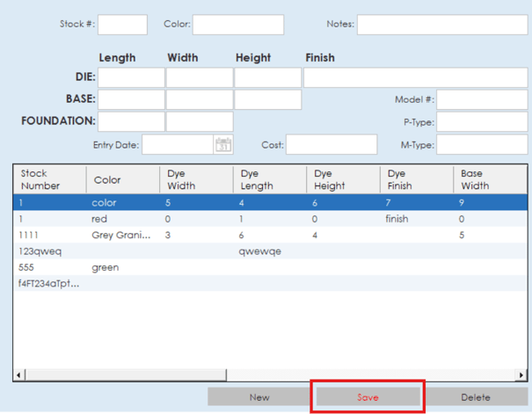Image resolution: width=532 pixels, height=414 pixels.
Task: Sort by the Stock Number column header
Action: tap(49, 179)
